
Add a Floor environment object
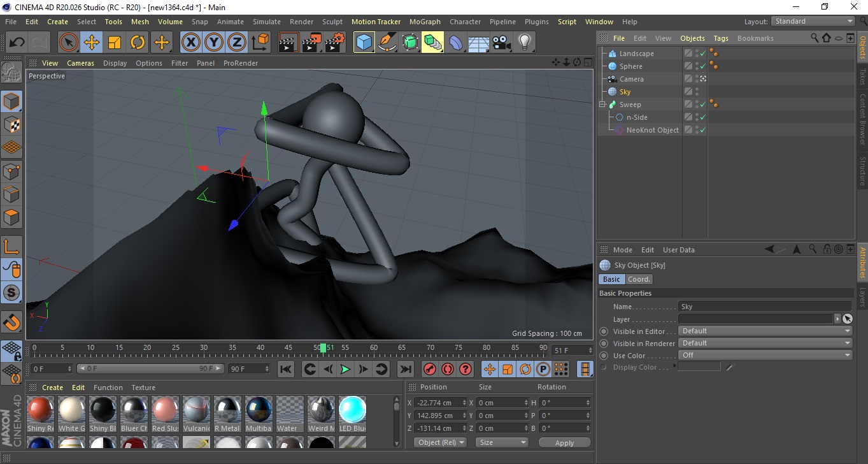[479, 43]
